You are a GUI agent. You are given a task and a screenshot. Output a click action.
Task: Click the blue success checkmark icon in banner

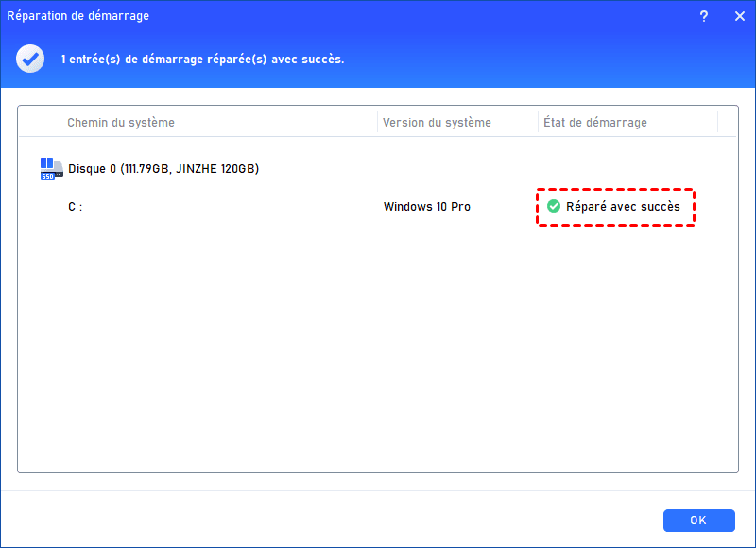click(30, 59)
